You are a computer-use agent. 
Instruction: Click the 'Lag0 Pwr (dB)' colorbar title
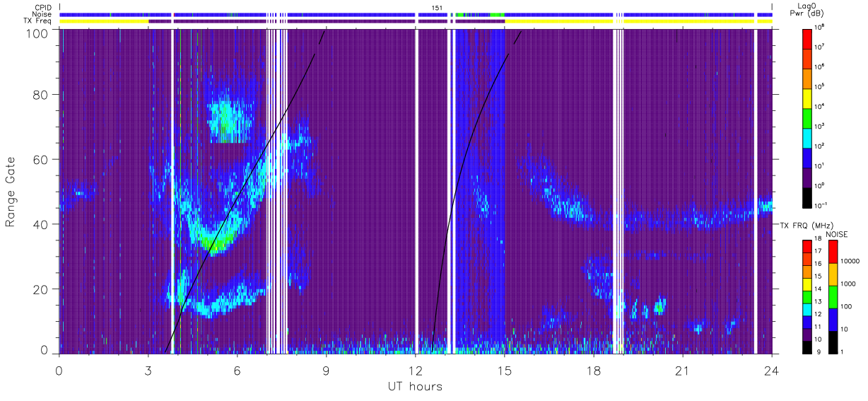[x=807, y=10]
